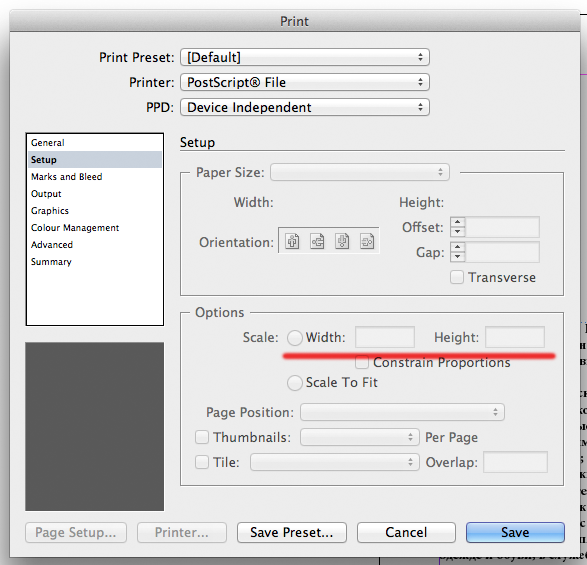Viewport: 587px width, 565px height.
Task: Enable the Tile checkbox
Action: [202, 462]
